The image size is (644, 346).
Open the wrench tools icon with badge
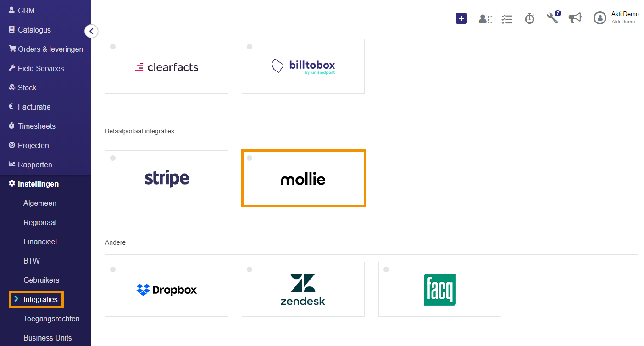pos(553,17)
